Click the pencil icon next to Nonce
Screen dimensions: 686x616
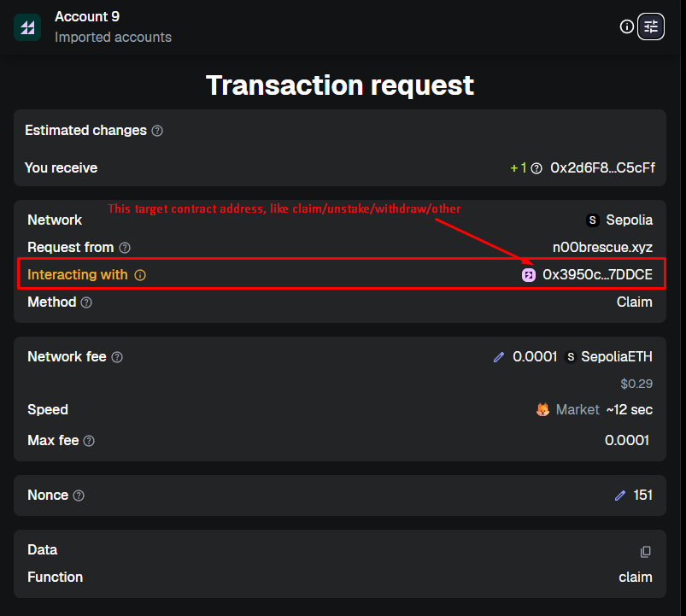coord(620,495)
